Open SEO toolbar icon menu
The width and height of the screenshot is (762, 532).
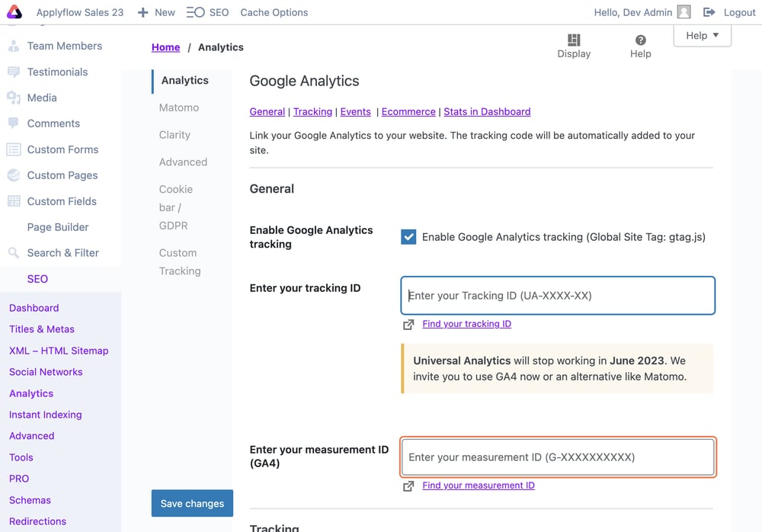point(195,12)
